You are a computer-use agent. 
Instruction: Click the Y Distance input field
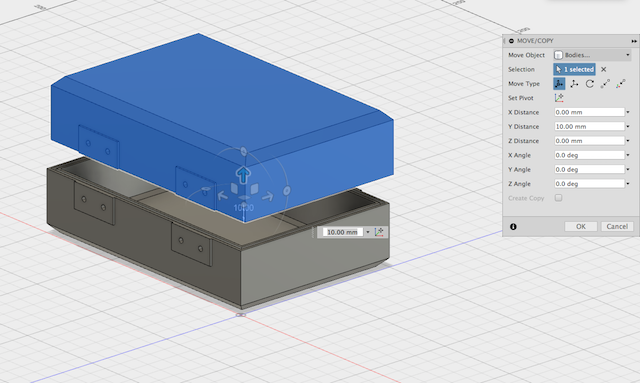tap(589, 127)
